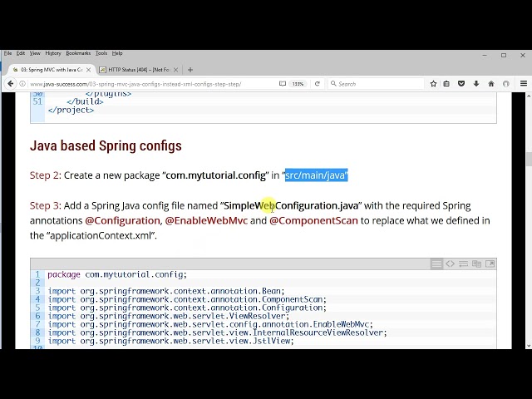
Task: Click the "applicationContext.xml" text
Action: (101, 235)
